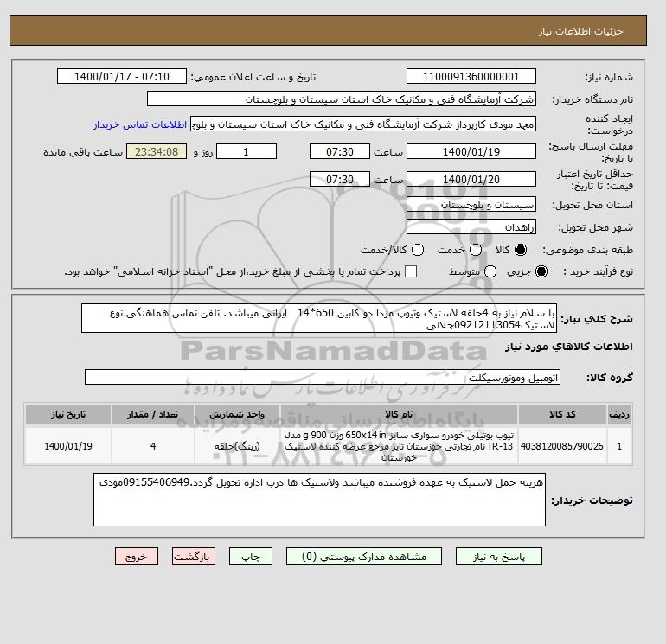Click the remaining days field showing 1
This screenshot has width=666, height=644.
247,151
